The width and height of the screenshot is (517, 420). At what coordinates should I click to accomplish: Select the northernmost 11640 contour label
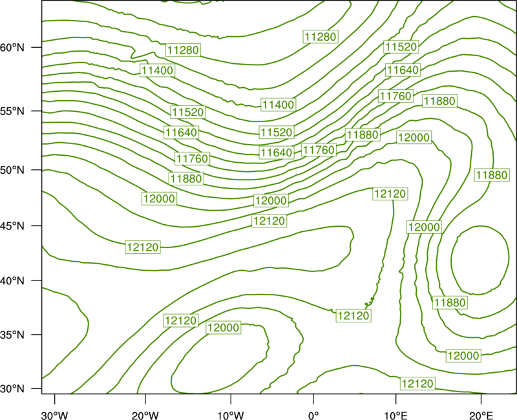tap(403, 70)
